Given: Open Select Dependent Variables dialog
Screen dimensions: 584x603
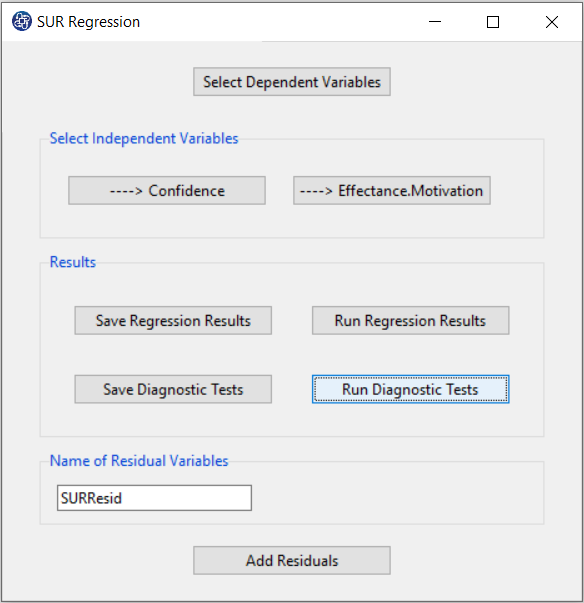Looking at the screenshot, I should pyautogui.click(x=292, y=82).
